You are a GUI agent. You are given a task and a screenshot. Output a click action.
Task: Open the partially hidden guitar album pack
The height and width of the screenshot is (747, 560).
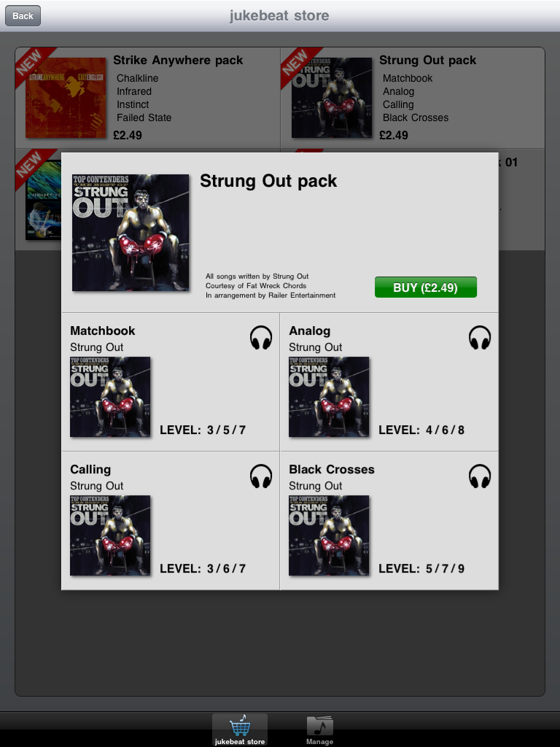43,200
